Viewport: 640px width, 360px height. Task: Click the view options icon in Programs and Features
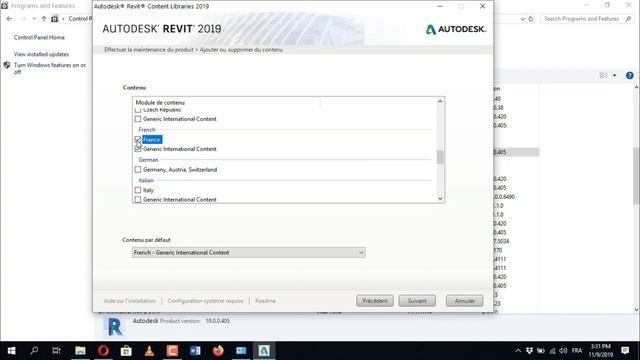(603, 76)
